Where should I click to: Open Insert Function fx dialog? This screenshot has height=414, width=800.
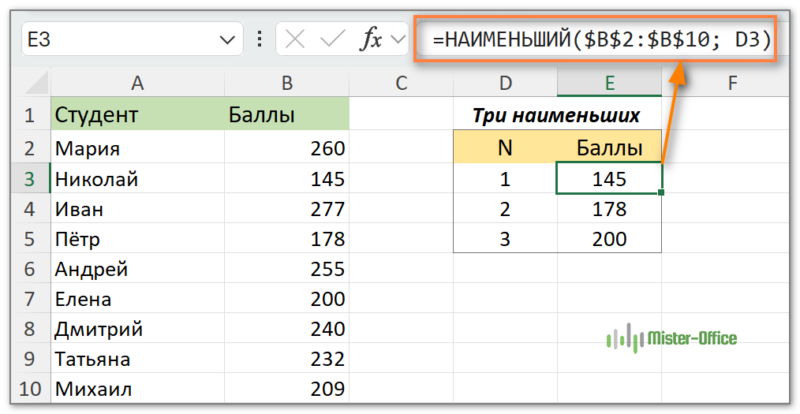pos(371,40)
